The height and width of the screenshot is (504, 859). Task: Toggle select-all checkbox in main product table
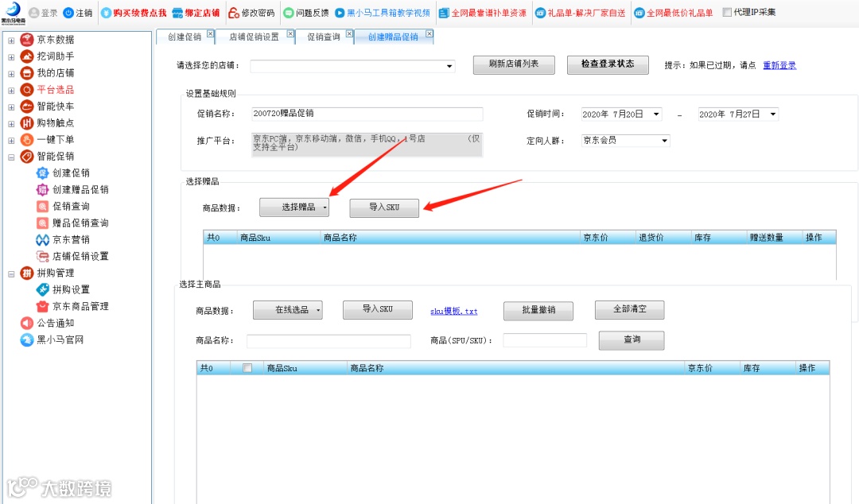click(247, 368)
